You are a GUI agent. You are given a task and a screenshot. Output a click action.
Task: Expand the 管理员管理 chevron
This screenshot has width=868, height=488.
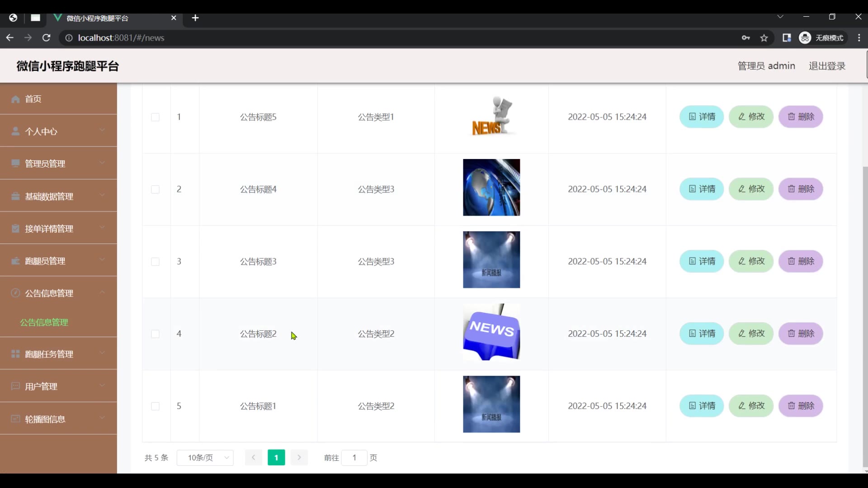point(102,163)
